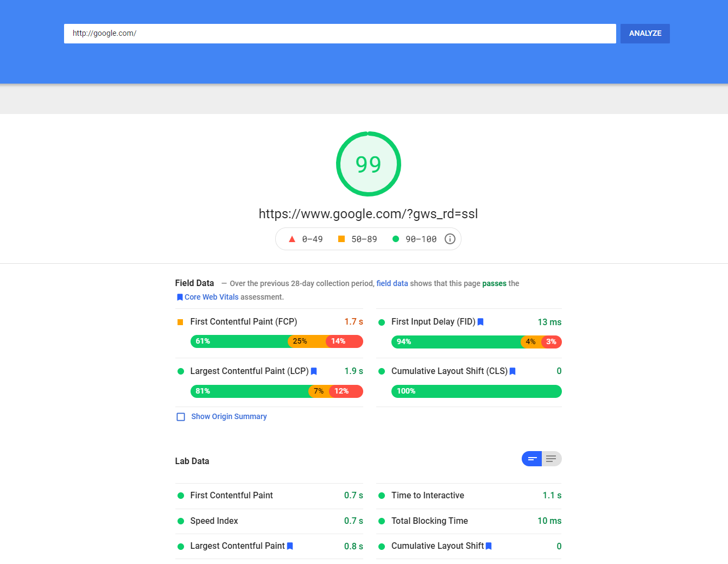Click the Lab Data heading
728x564 pixels.
(192, 461)
